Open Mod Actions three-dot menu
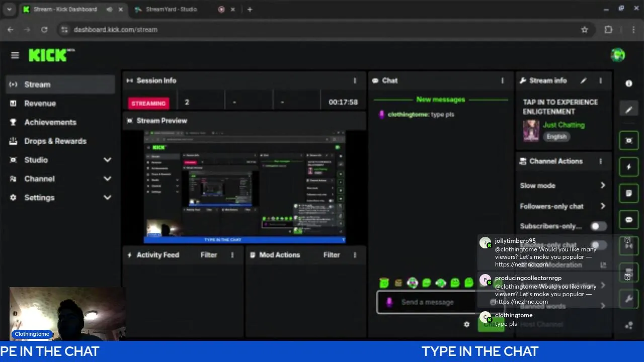This screenshot has width=644, height=362. click(x=355, y=255)
